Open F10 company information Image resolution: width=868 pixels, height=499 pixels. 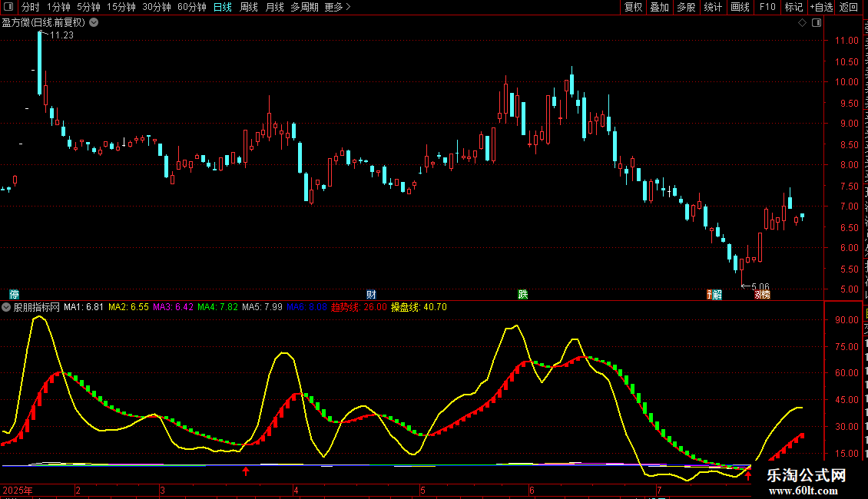pos(767,7)
